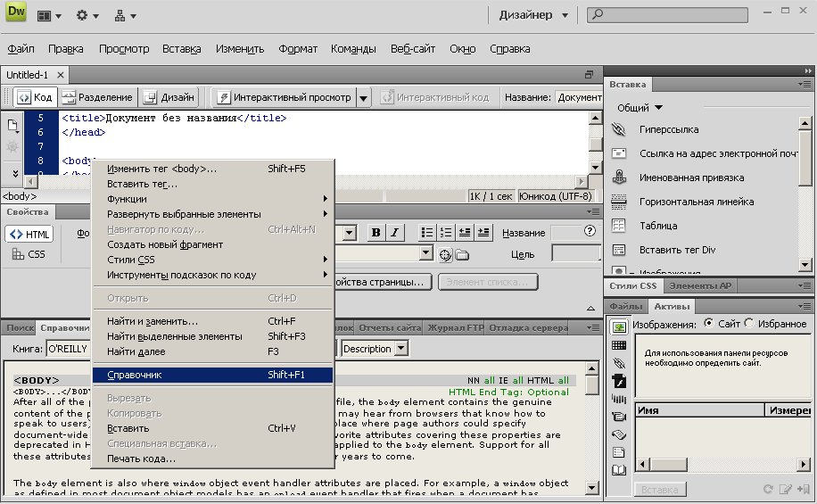Viewport: 817px width, 504px height.
Task: Click the Именованная привязка anchor icon
Action: [620, 178]
